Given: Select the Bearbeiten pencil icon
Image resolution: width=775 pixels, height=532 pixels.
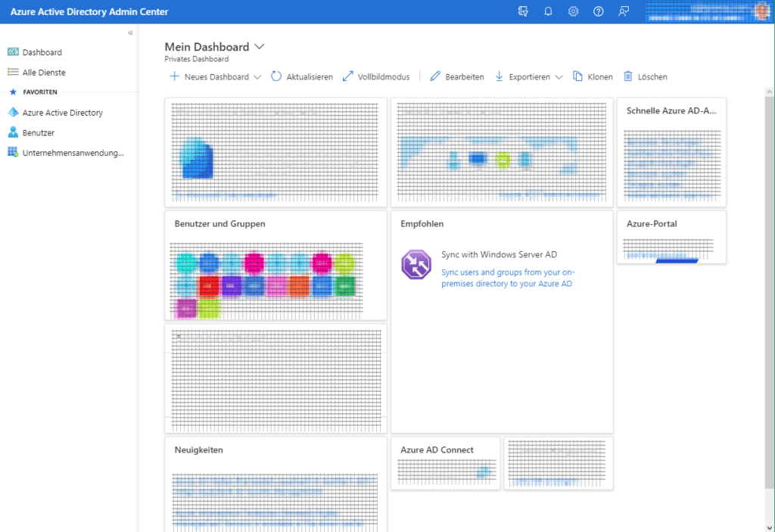Looking at the screenshot, I should click(x=434, y=76).
